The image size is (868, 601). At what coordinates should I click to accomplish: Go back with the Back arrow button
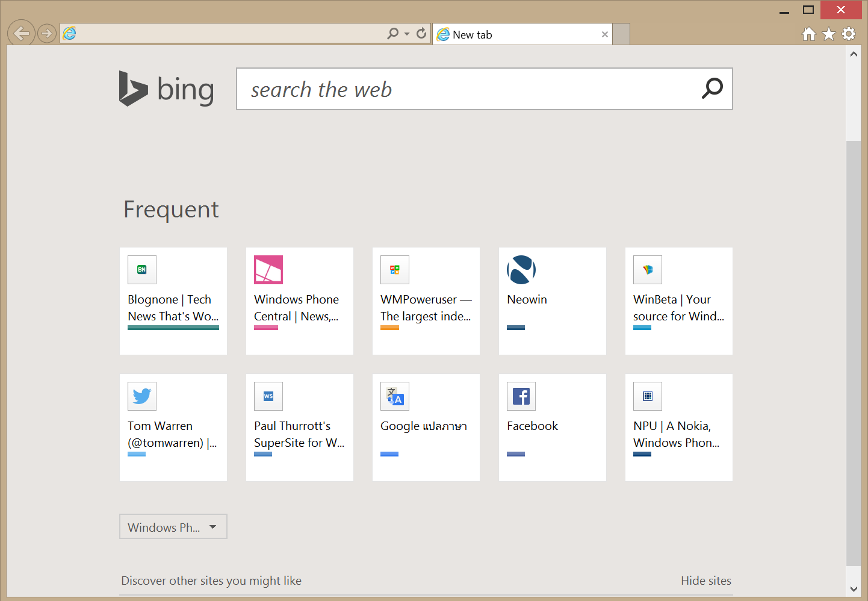pos(21,33)
